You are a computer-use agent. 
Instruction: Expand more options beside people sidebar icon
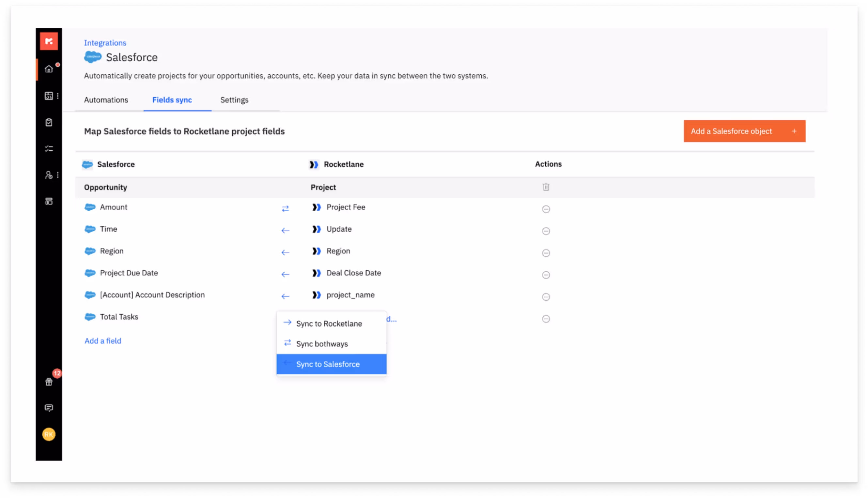point(57,175)
